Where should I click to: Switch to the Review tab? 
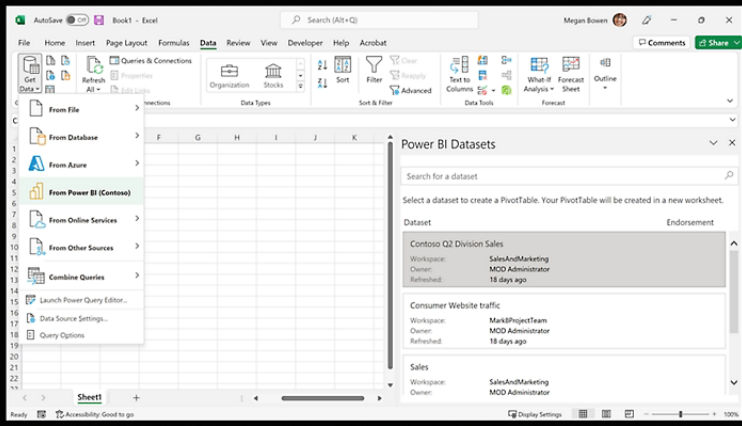(238, 43)
